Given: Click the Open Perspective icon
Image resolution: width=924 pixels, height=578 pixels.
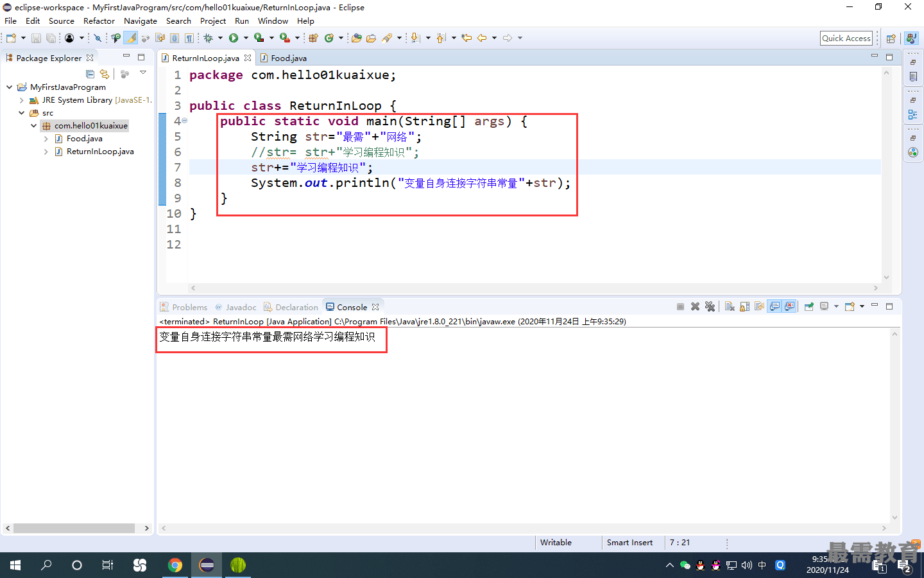Looking at the screenshot, I should pyautogui.click(x=891, y=38).
